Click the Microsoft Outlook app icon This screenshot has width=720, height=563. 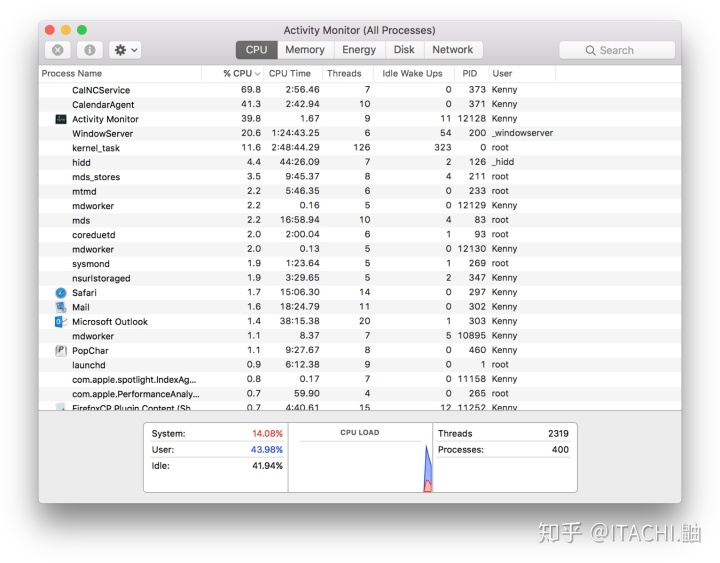point(61,321)
